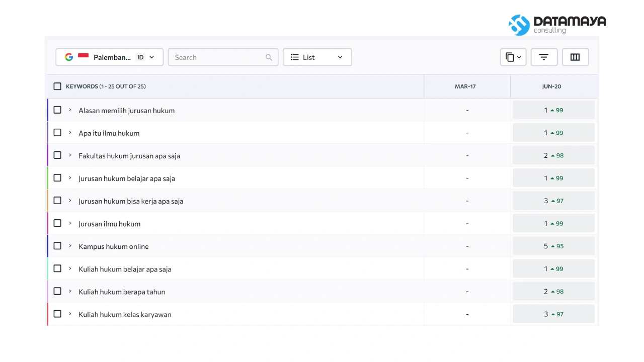644x362 pixels.
Task: Toggle the select-all KEYWORDS checkbox
Action: coord(57,86)
